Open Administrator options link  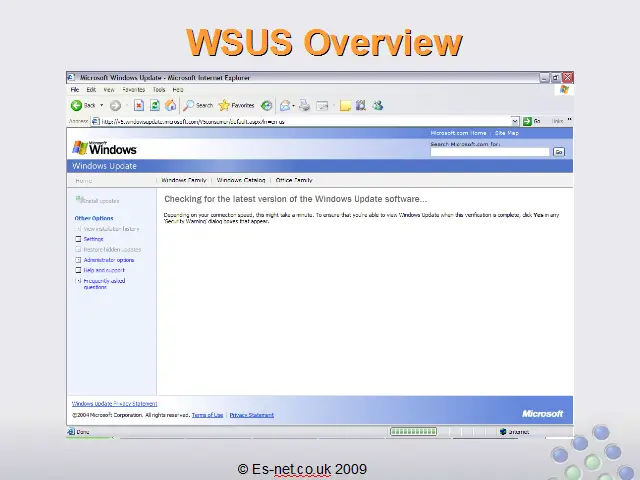pyautogui.click(x=109, y=260)
